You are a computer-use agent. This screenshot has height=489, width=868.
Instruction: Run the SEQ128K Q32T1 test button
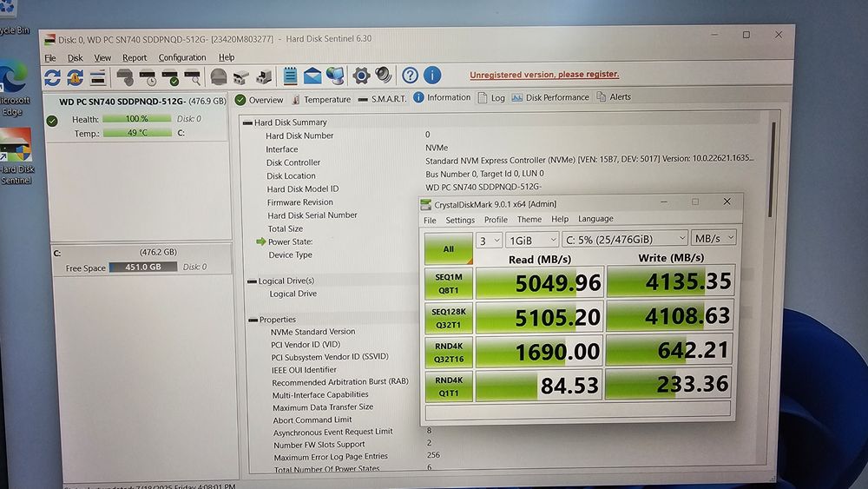[x=449, y=318]
